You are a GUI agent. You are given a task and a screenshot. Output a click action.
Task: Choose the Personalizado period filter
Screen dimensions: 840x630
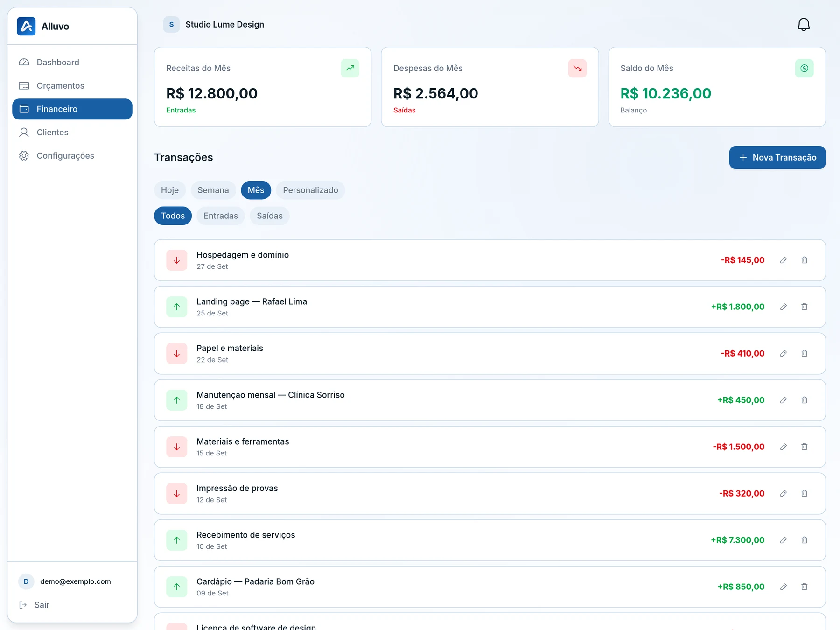click(310, 190)
